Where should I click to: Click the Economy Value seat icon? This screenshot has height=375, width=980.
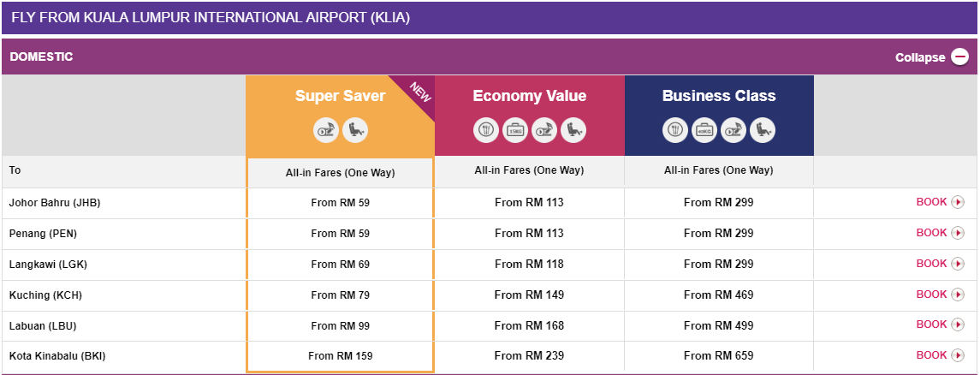573,130
